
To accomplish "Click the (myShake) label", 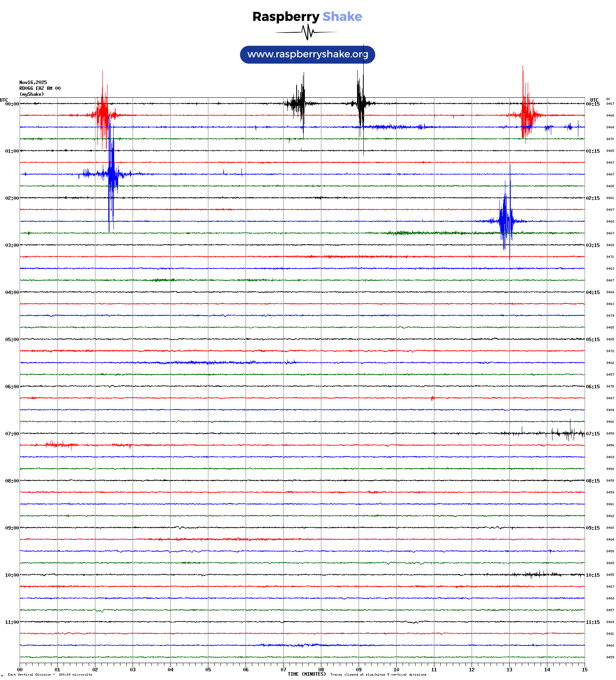I will [31, 94].
